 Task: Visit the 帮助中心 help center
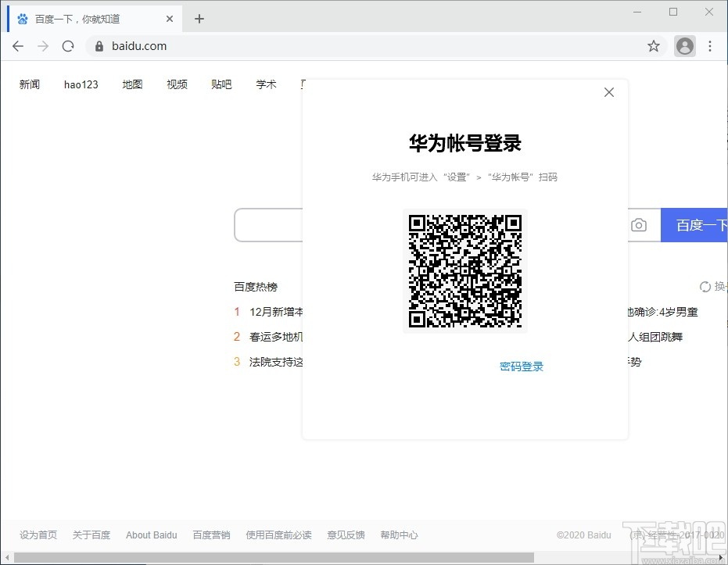coord(399,535)
